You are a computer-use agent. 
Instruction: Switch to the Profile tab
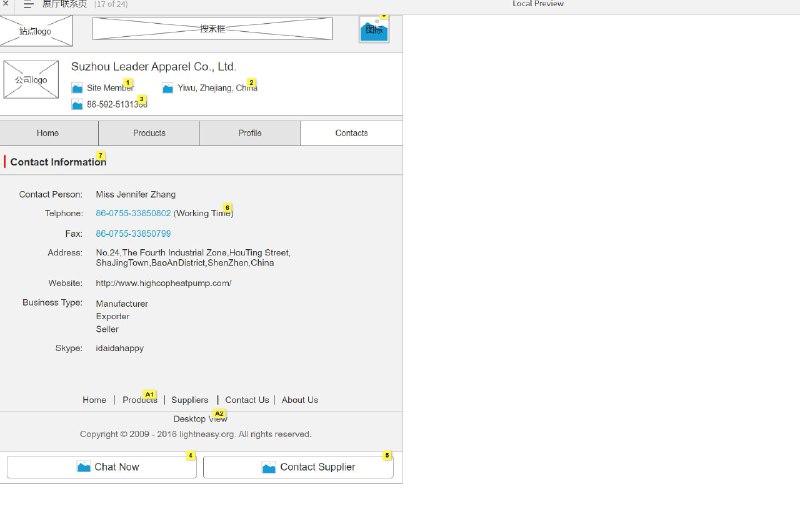(x=250, y=133)
